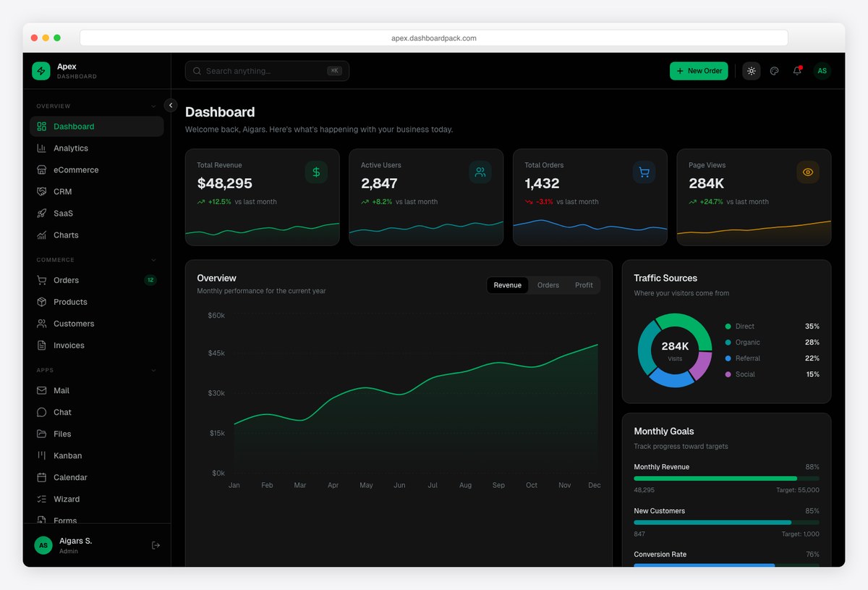Click the Traffic Sources heading

665,278
